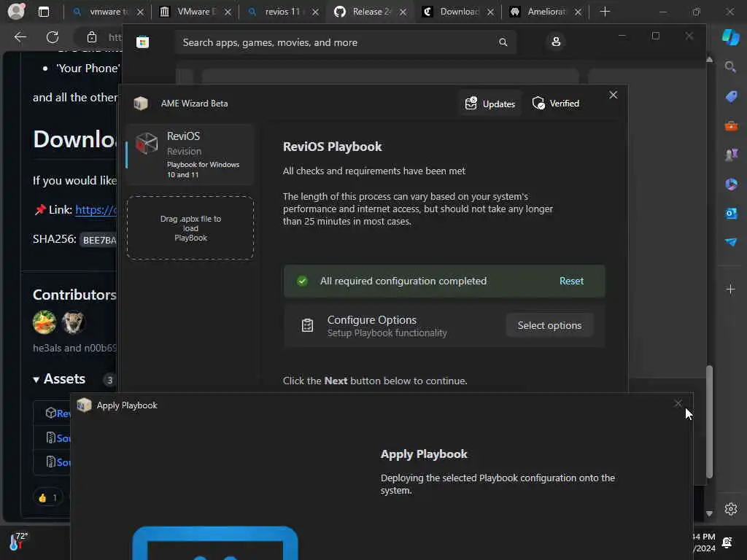Refresh the browser page
Image resolution: width=747 pixels, height=560 pixels.
tap(53, 37)
